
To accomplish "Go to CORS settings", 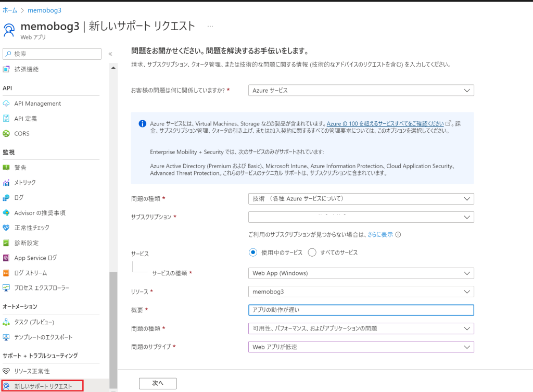I will [22, 134].
